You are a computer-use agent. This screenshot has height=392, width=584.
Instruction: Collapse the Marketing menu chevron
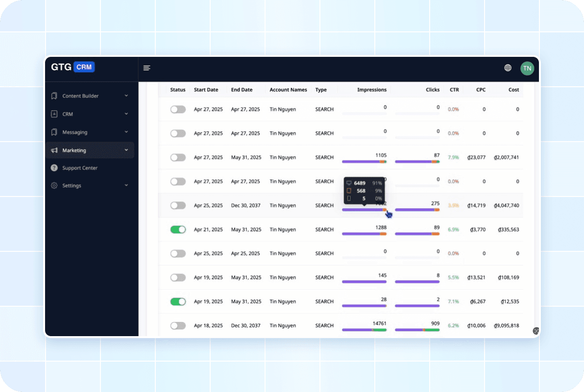[126, 150]
